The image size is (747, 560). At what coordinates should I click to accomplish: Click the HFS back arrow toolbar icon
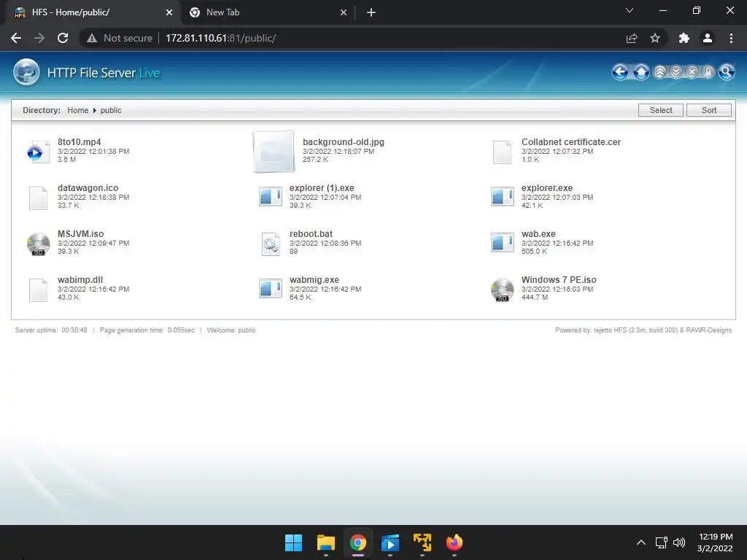pos(620,72)
